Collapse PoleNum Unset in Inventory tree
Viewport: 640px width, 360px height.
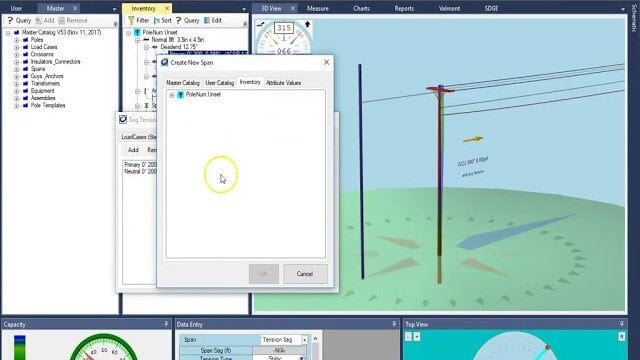click(x=129, y=33)
